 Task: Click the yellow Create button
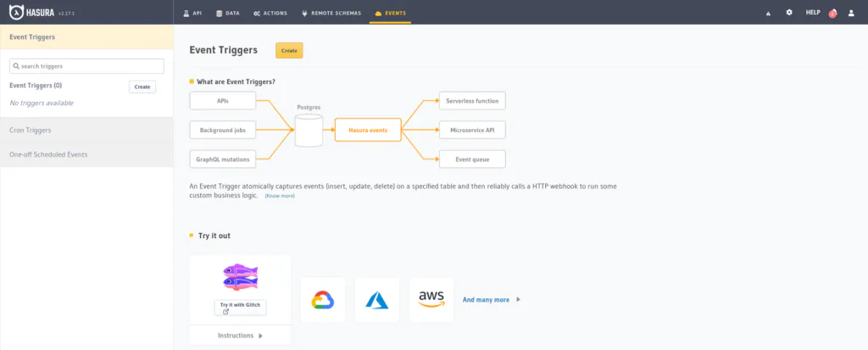coord(289,50)
